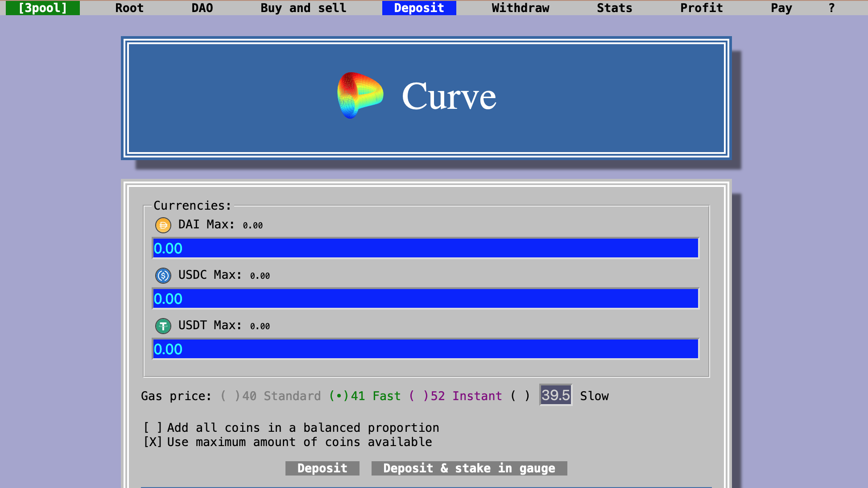
Task: Open the [3pool] pool selector
Action: pyautogui.click(x=43, y=8)
